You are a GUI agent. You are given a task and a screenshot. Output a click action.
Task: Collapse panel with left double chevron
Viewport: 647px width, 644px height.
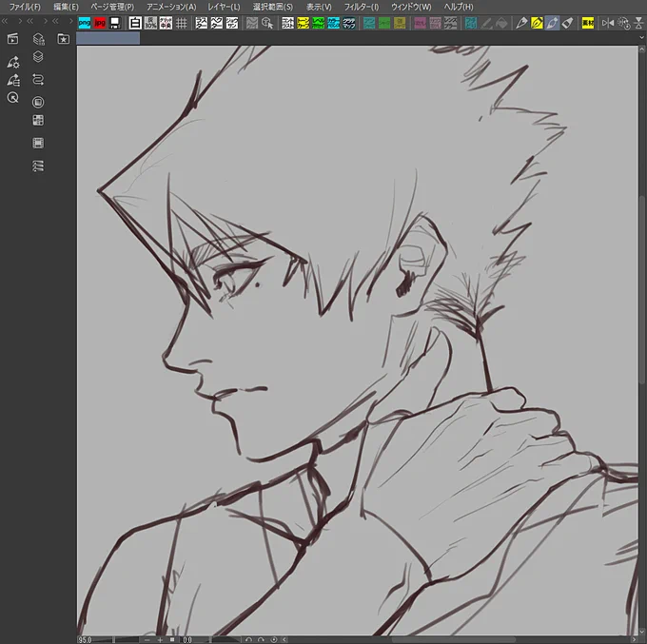click(5, 21)
